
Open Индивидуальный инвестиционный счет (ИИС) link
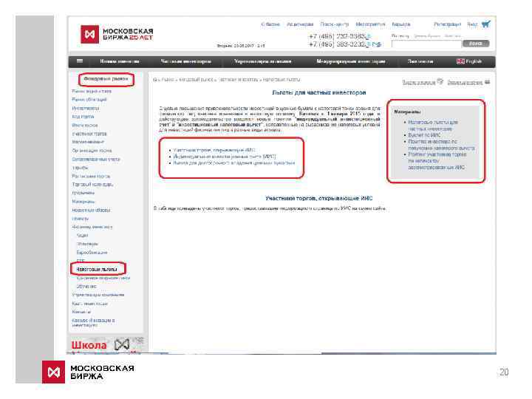coord(225,157)
